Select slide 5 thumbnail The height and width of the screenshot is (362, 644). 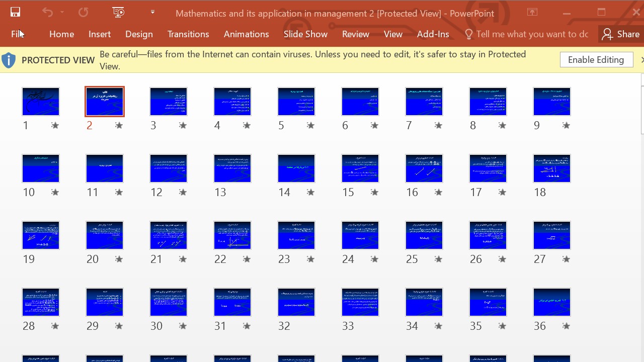click(x=296, y=102)
